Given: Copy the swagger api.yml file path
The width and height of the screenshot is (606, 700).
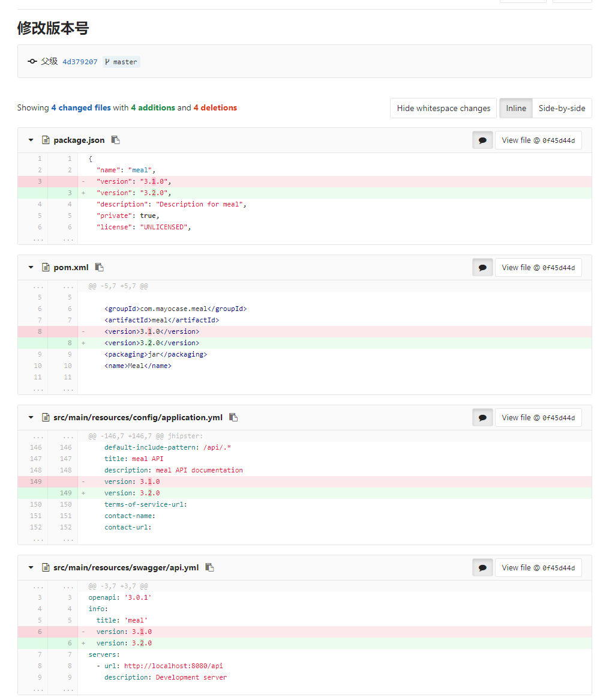Looking at the screenshot, I should click(210, 567).
